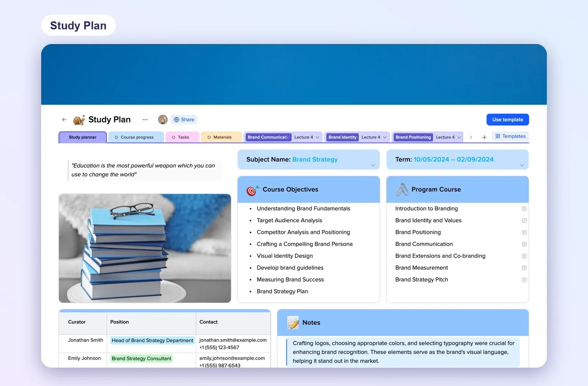
Task: Expand the Term block chevron
Action: tap(522, 165)
